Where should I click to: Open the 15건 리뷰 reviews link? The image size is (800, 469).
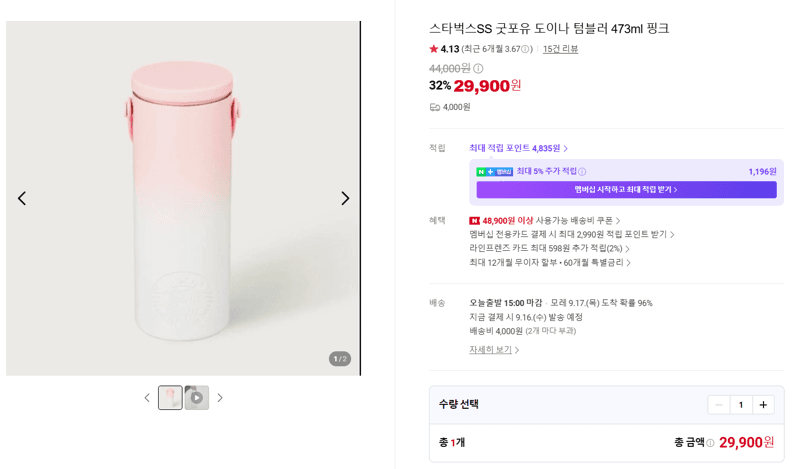point(560,49)
